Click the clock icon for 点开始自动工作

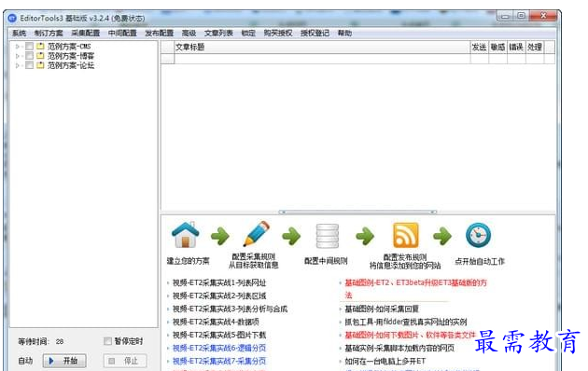pyautogui.click(x=478, y=235)
